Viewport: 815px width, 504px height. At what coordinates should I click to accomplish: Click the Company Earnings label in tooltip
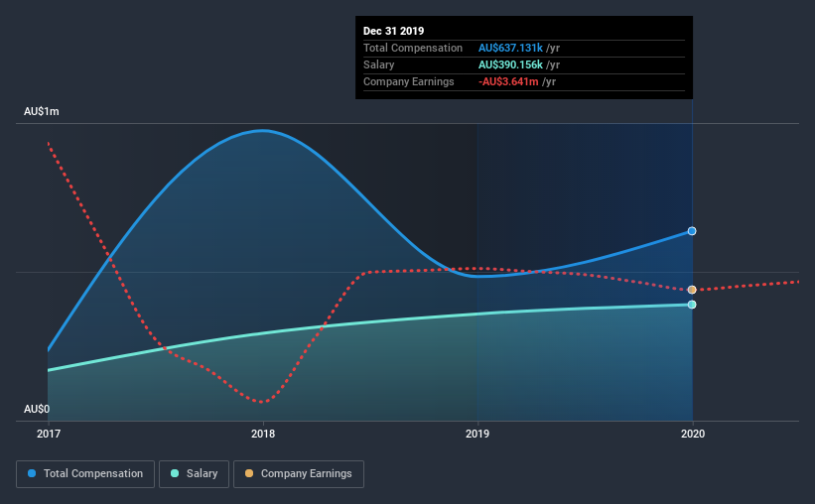[409, 81]
